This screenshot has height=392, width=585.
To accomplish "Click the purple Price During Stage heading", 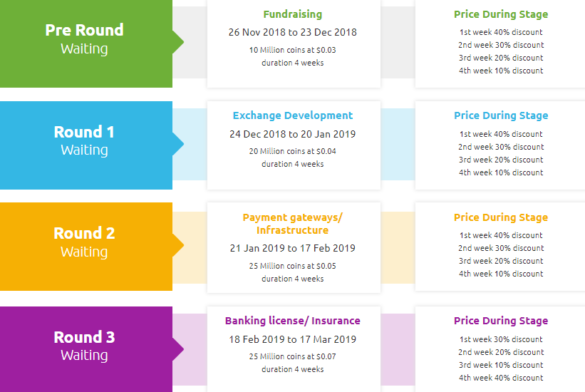I will (501, 321).
